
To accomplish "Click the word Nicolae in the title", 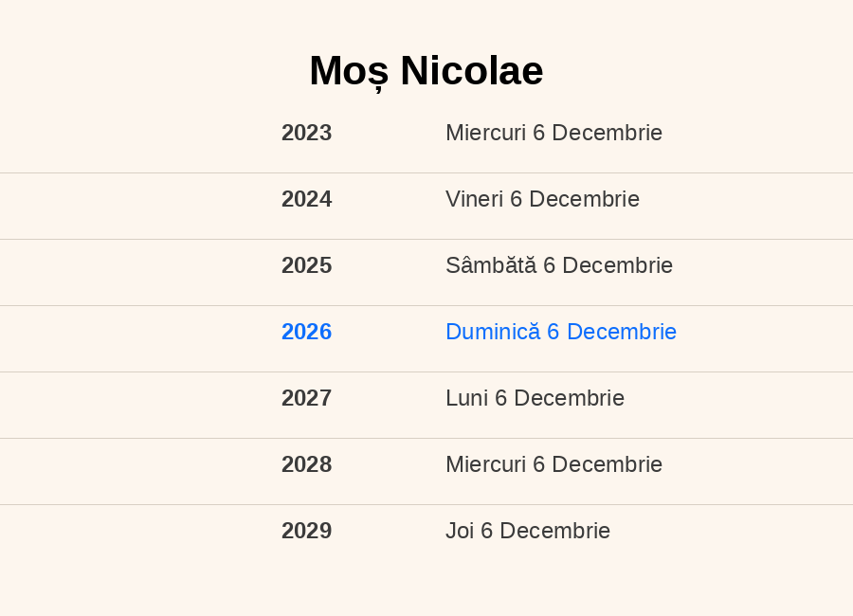I will pos(471,71).
